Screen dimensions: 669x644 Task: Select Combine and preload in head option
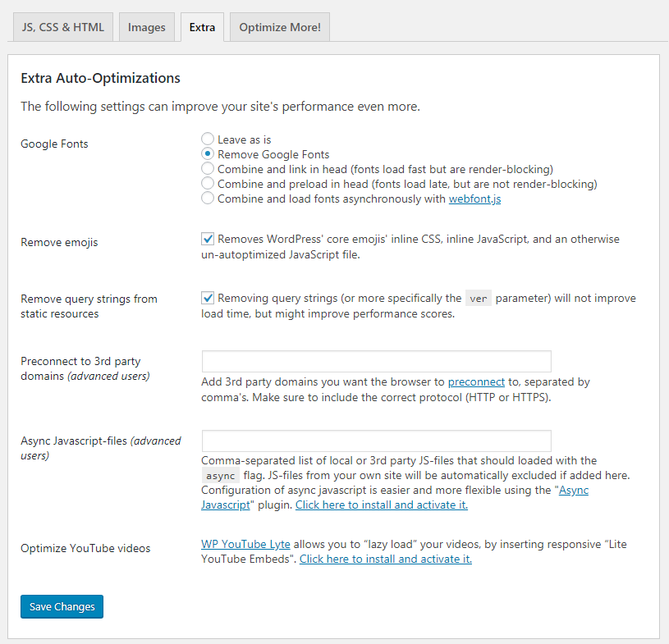point(208,184)
